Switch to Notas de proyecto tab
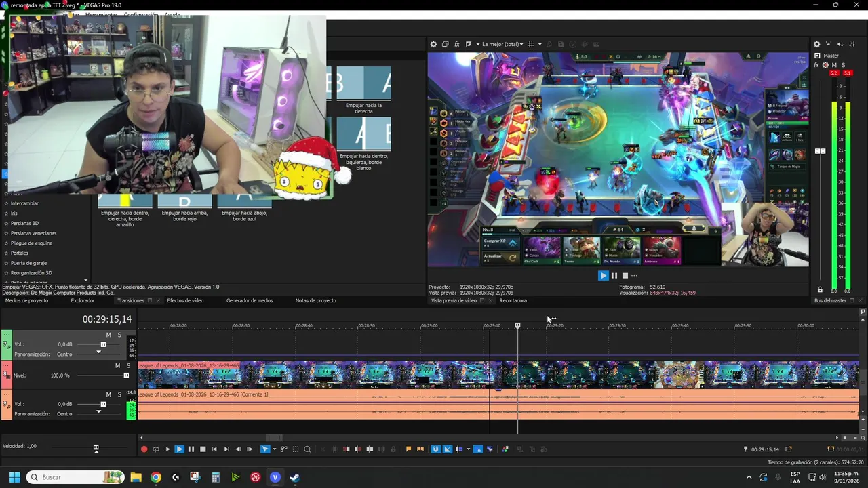 coord(315,300)
